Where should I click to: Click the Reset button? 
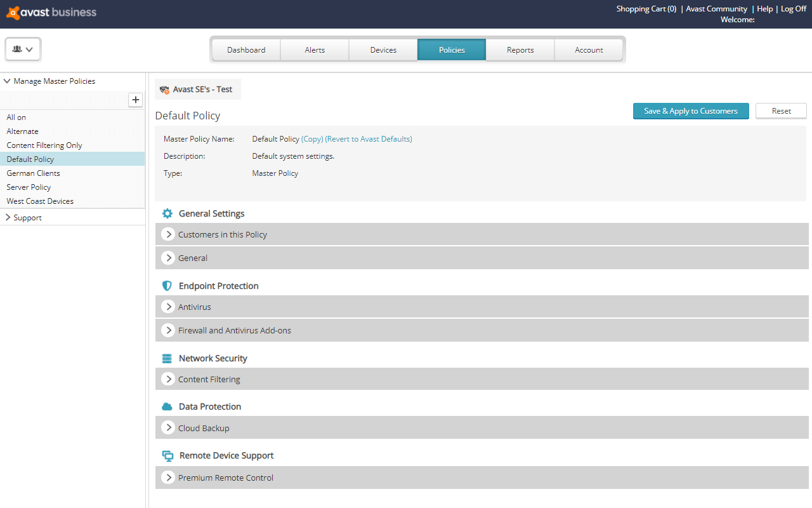point(781,110)
